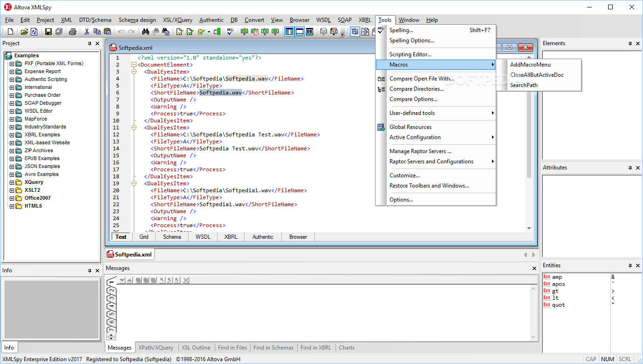The image size is (643, 364).
Task: Select Scripting Editor menu item
Action: point(436,54)
